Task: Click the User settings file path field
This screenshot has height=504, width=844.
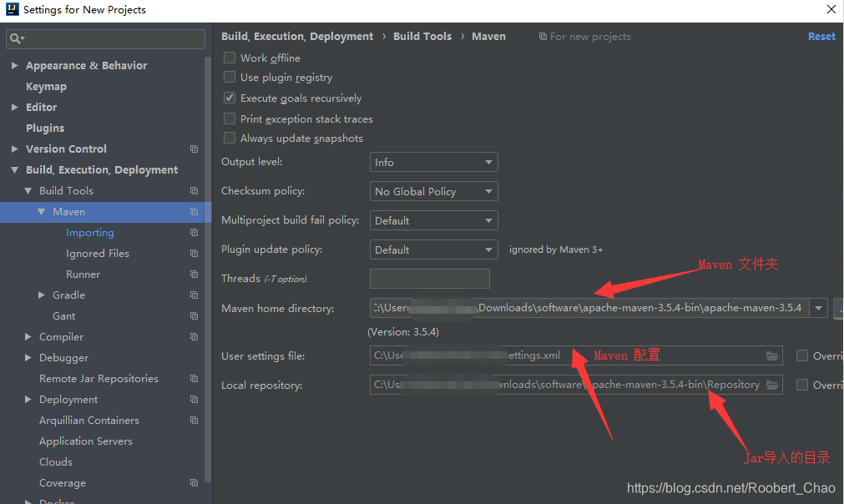Action: pyautogui.click(x=576, y=355)
